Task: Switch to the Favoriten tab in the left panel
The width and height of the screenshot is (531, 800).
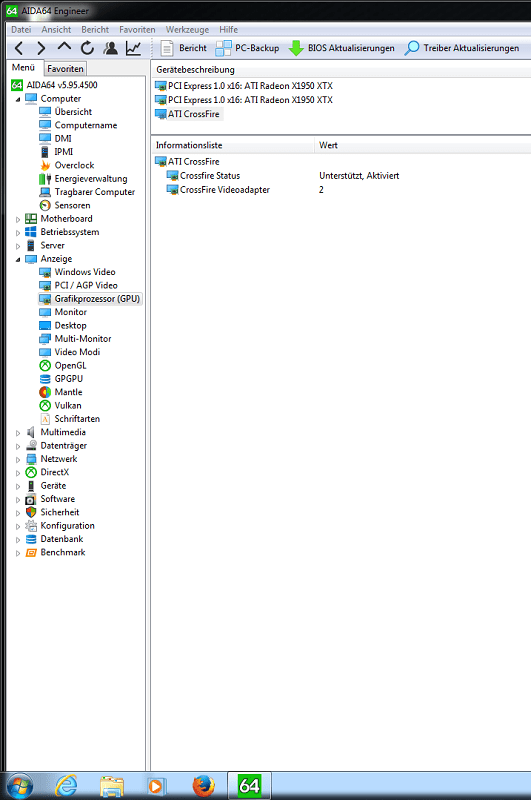Action: tap(65, 68)
